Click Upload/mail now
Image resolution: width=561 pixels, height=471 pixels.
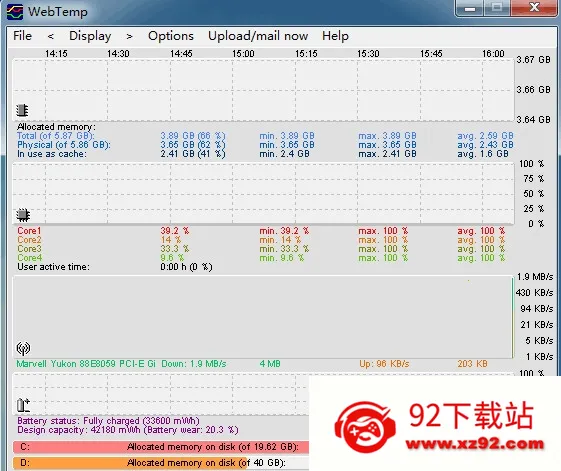pyautogui.click(x=258, y=36)
